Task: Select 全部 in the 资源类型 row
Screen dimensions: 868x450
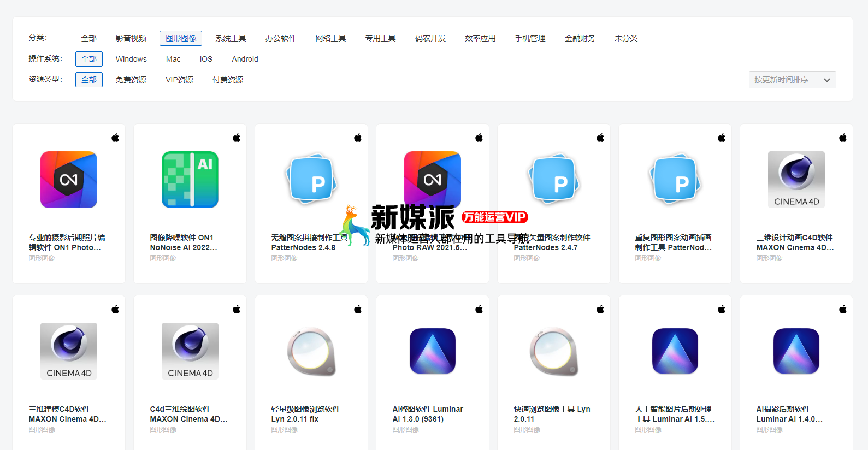Action: click(89, 80)
